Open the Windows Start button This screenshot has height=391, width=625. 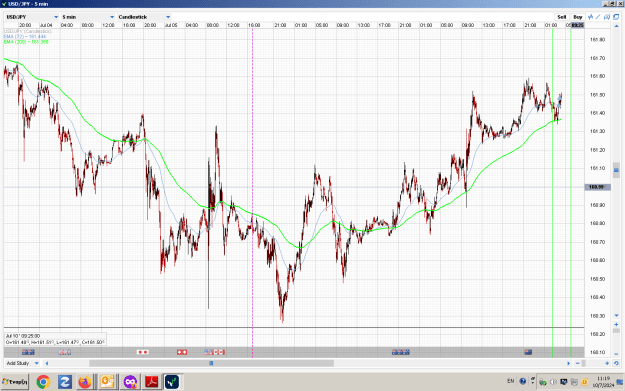(x=15, y=382)
